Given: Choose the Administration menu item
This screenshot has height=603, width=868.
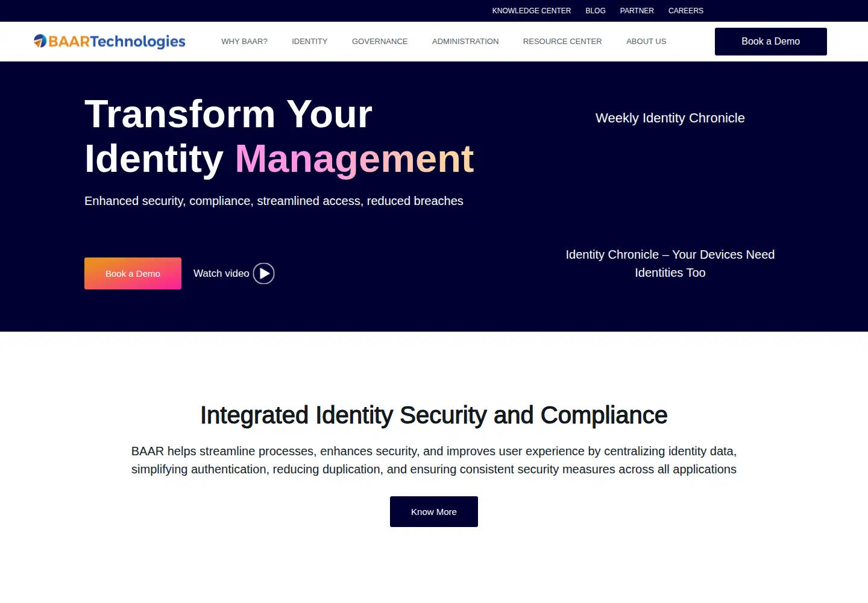Looking at the screenshot, I should click(x=465, y=42).
